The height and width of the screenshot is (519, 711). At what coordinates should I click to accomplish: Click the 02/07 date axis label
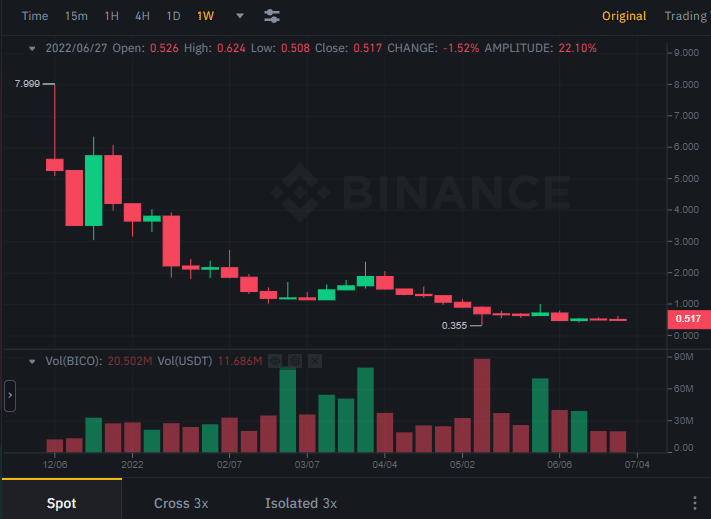coord(229,465)
